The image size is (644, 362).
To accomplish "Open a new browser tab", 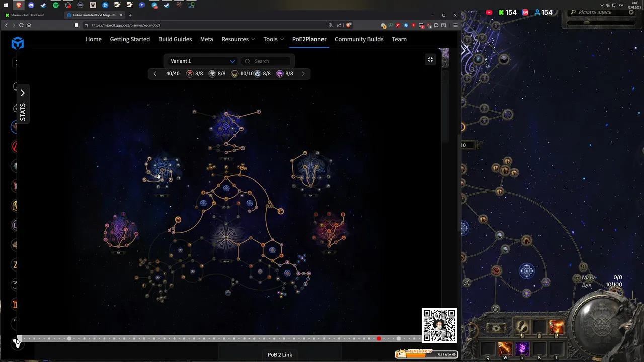I will point(130,15).
